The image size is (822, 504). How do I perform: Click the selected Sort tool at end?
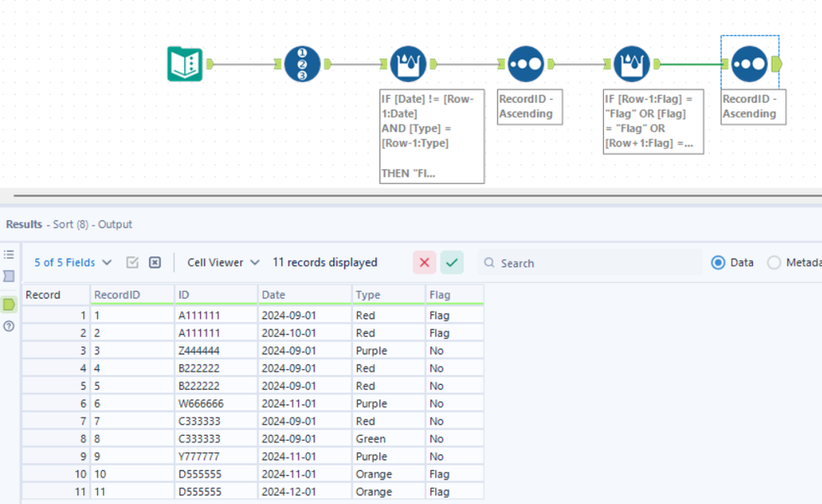point(749,64)
